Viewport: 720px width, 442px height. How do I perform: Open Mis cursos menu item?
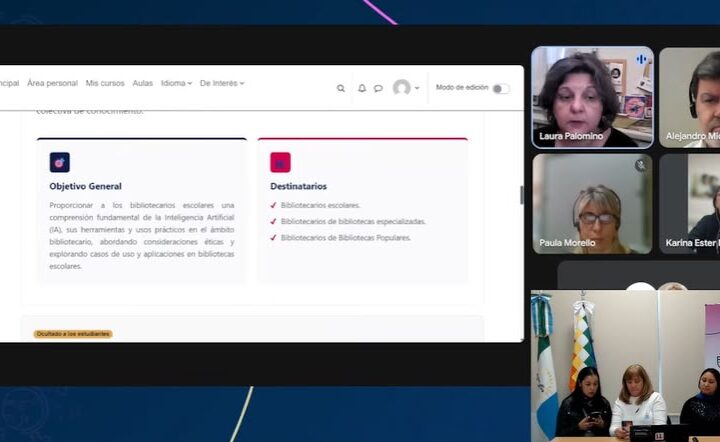(105, 83)
